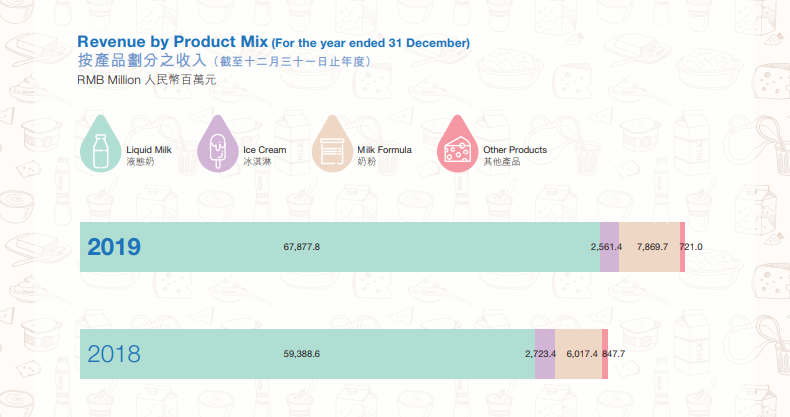Image resolution: width=790 pixels, height=417 pixels.
Task: Click the 67,877.8 value label
Action: click(301, 247)
